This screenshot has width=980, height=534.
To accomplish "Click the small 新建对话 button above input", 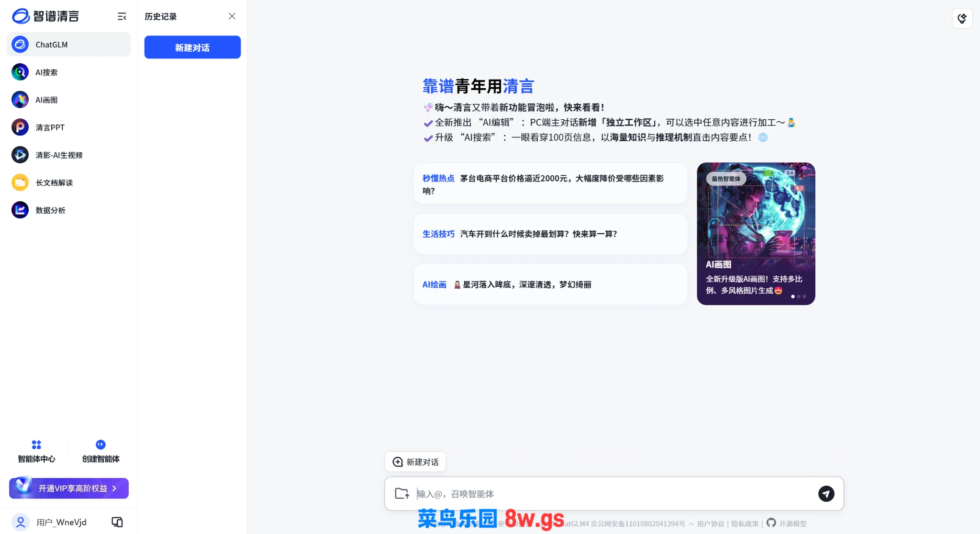I will [415, 462].
